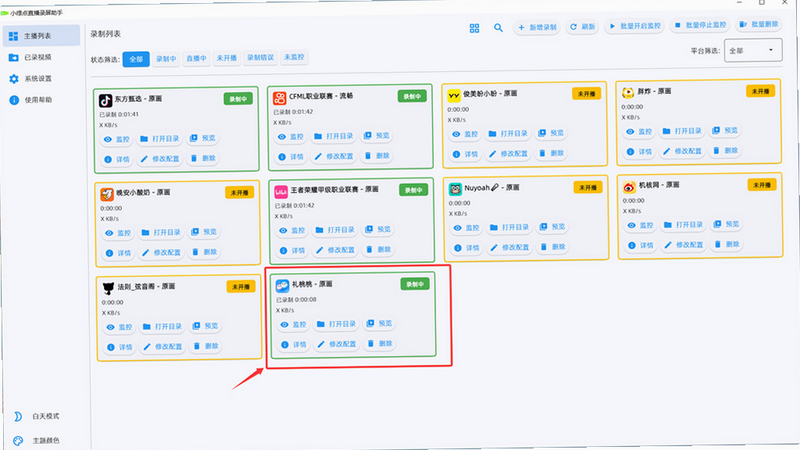The width and height of the screenshot is (800, 450).
Task: Delete the 东方甄选 recording card
Action: point(203,158)
